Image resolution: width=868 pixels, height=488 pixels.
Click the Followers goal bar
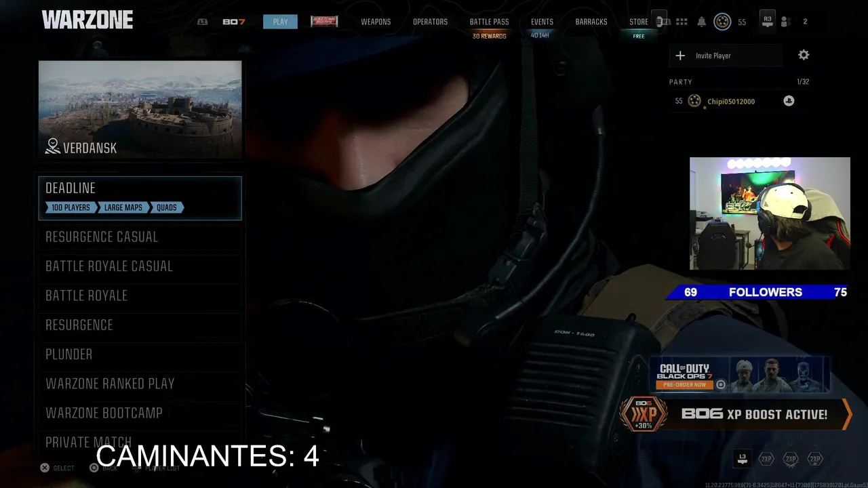758,292
